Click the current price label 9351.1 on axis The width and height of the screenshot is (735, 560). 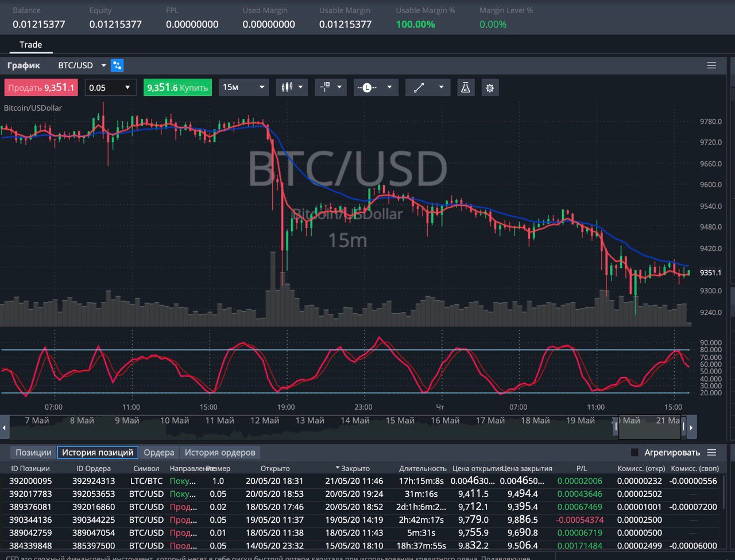pos(711,273)
